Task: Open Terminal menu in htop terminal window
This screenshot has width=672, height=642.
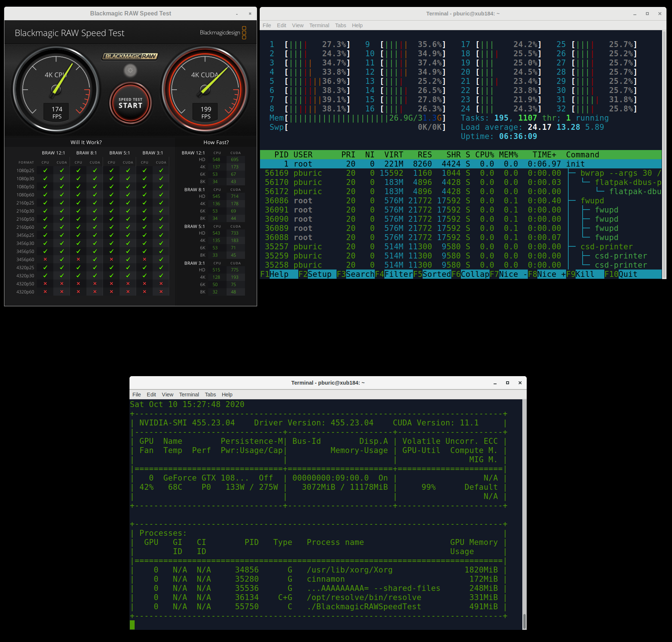Action: click(319, 25)
